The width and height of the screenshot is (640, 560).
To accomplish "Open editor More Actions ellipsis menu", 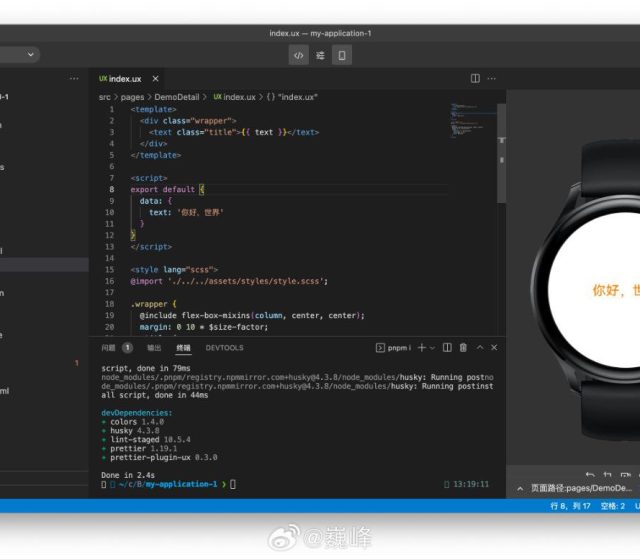I will pos(493,79).
